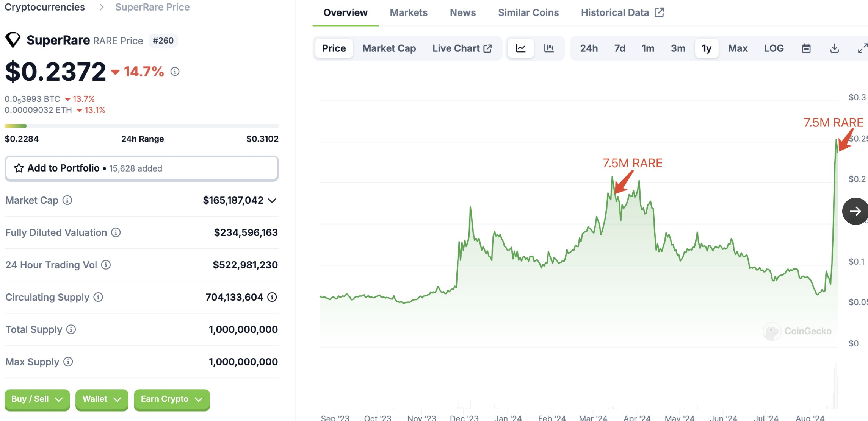Switch to Markets tab
Viewport: 868px width, 421px height.
pos(408,12)
